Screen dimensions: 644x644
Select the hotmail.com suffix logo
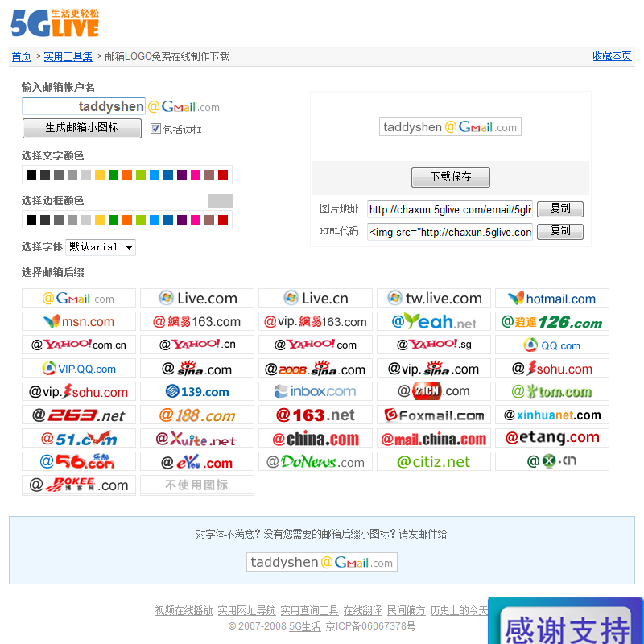pyautogui.click(x=552, y=298)
